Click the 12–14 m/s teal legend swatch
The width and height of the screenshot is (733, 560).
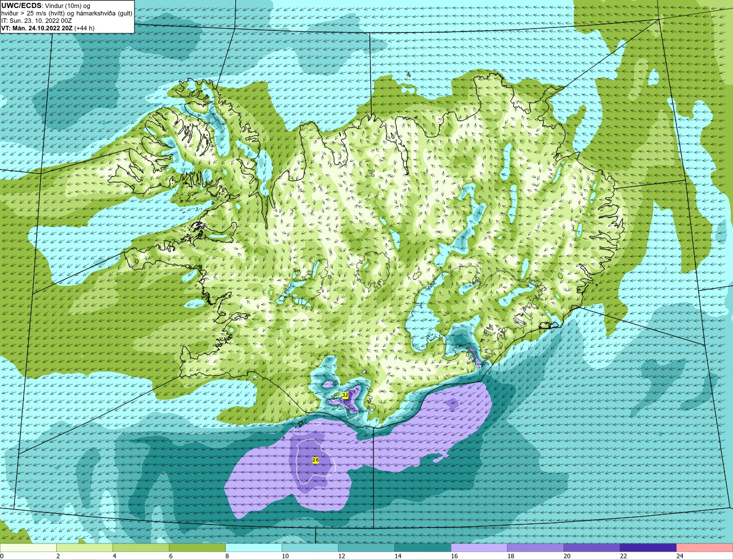point(366,547)
